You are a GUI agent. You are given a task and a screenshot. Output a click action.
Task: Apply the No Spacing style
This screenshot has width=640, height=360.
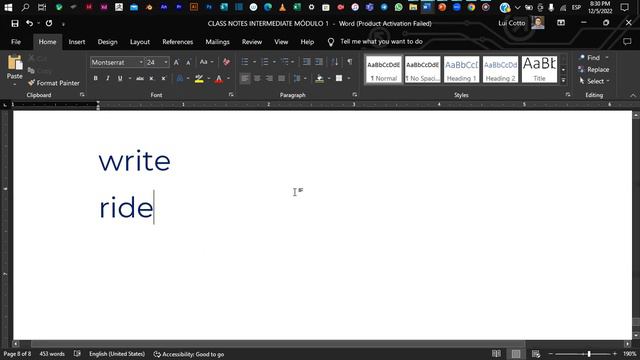pyautogui.click(x=422, y=69)
